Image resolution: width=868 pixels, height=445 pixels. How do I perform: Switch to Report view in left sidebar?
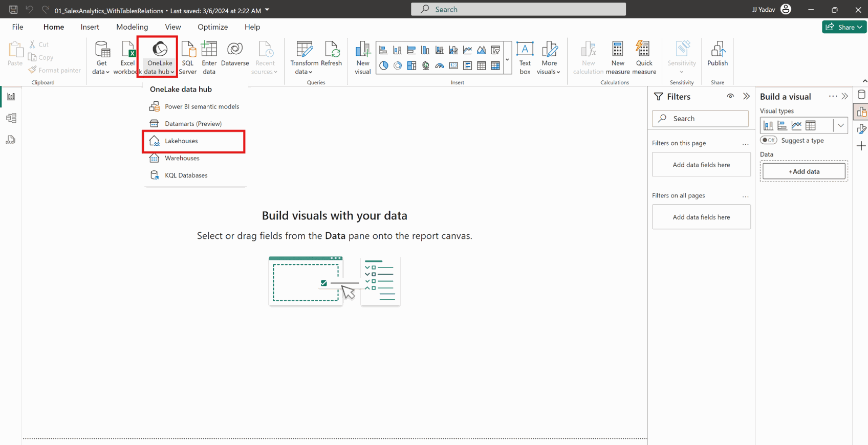[x=11, y=97]
